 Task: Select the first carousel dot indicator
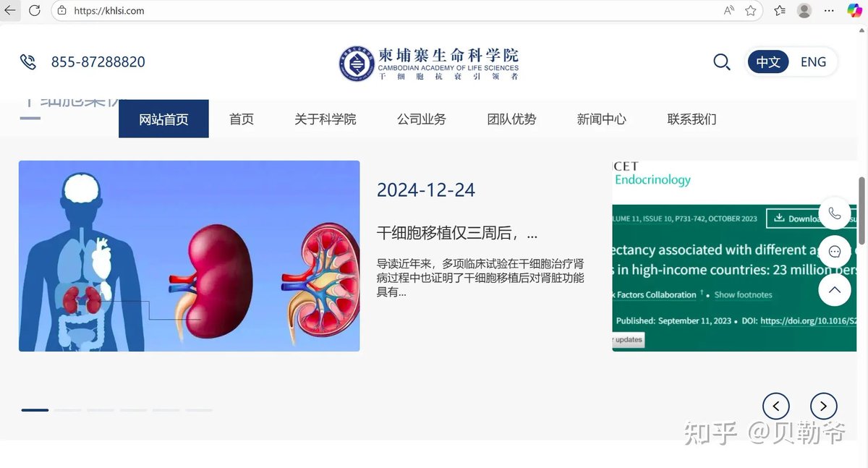(34, 409)
